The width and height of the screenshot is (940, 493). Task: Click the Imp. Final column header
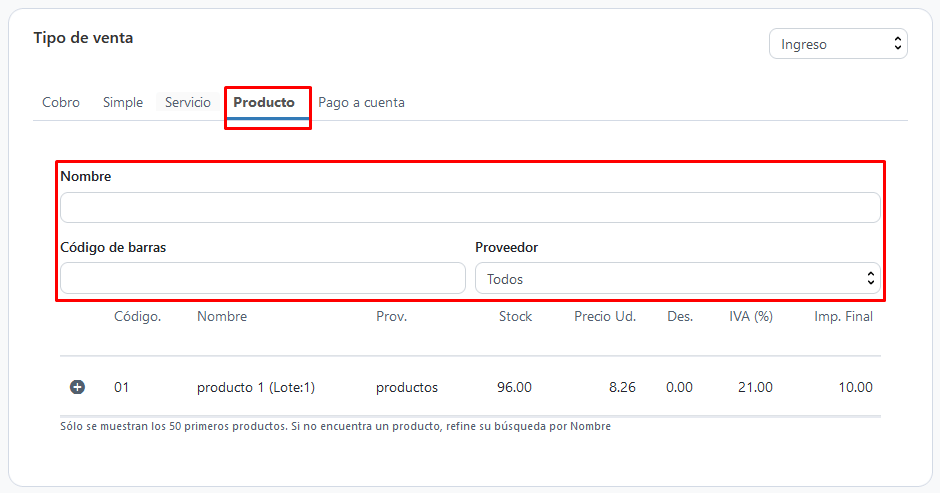coord(843,316)
